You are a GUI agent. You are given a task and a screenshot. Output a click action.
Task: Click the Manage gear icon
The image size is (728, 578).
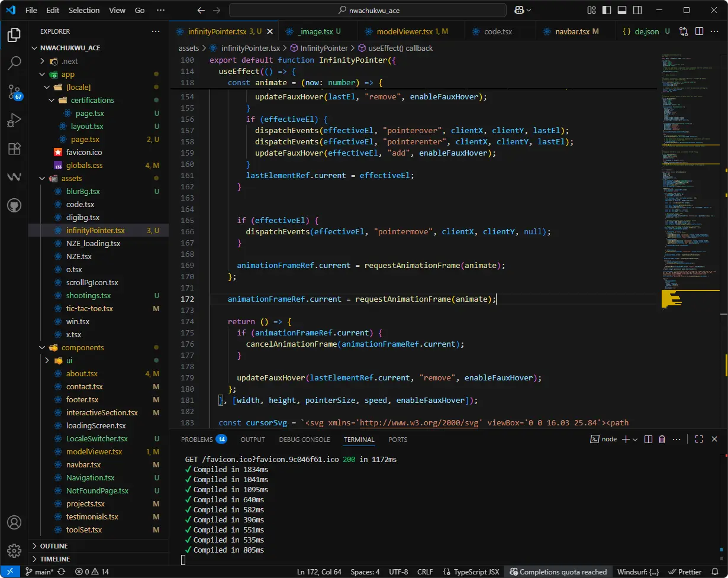14,550
